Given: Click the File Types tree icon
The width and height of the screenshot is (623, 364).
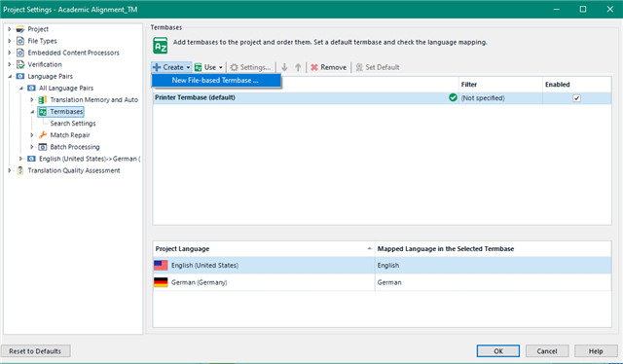Looking at the screenshot, I should tap(19, 41).
